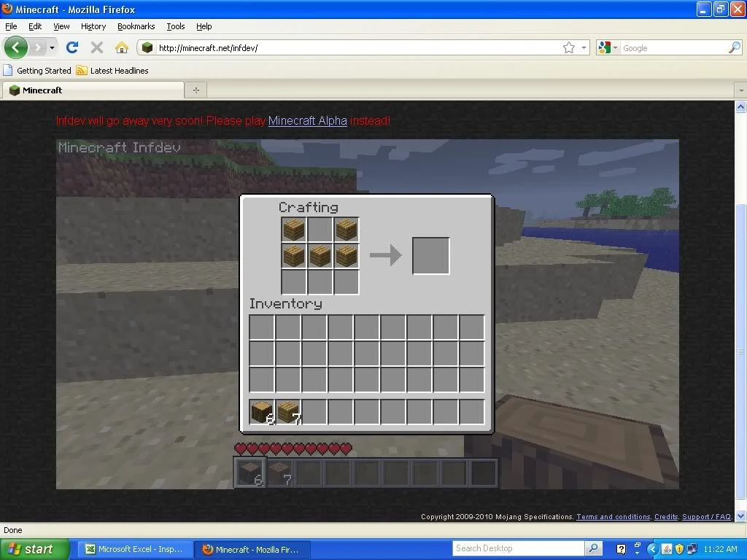
Task: Click the network connection tray icon
Action: tap(692, 549)
